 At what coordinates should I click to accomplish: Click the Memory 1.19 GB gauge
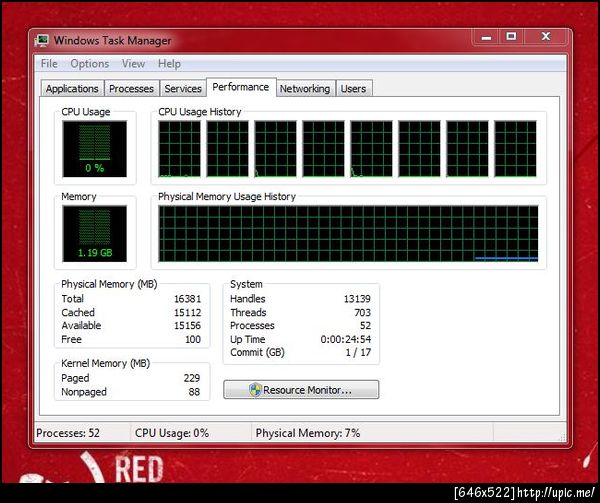click(x=95, y=234)
